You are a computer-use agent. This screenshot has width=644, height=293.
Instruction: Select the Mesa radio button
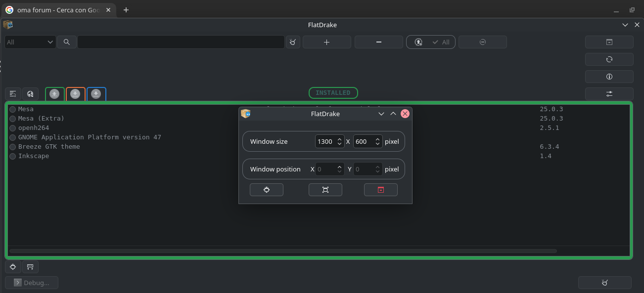pos(13,109)
